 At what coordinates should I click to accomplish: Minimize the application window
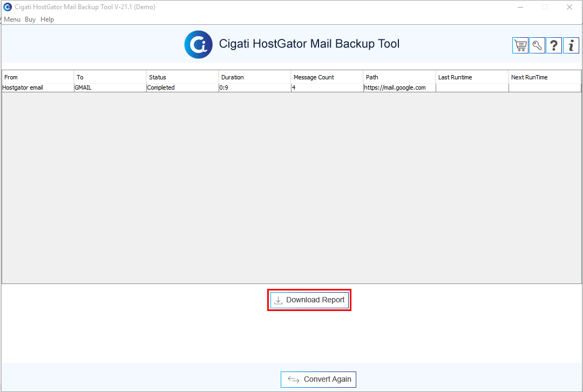[520, 7]
